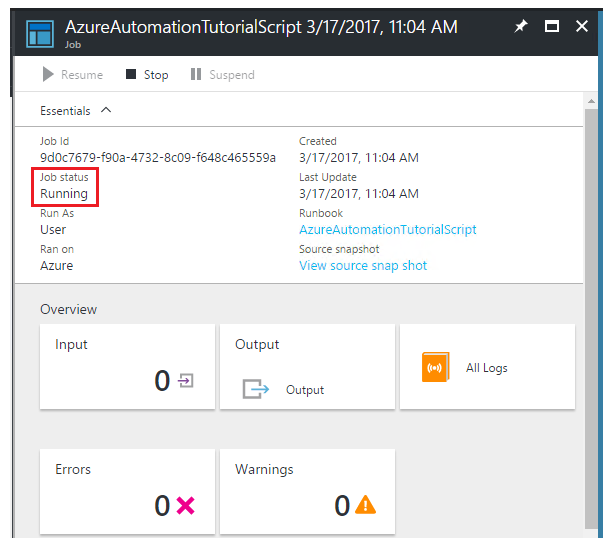615x538 pixels.
Task: Click the Running job status value
Action: click(x=64, y=194)
